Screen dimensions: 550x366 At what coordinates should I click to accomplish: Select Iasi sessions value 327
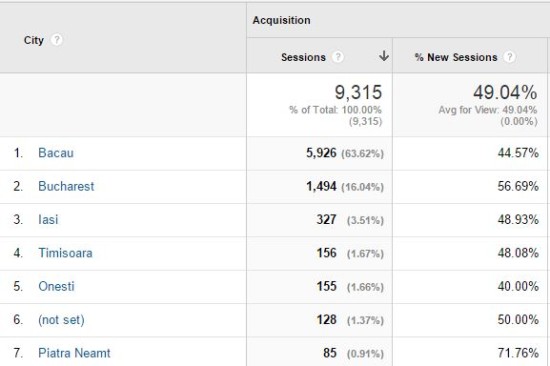(x=326, y=220)
